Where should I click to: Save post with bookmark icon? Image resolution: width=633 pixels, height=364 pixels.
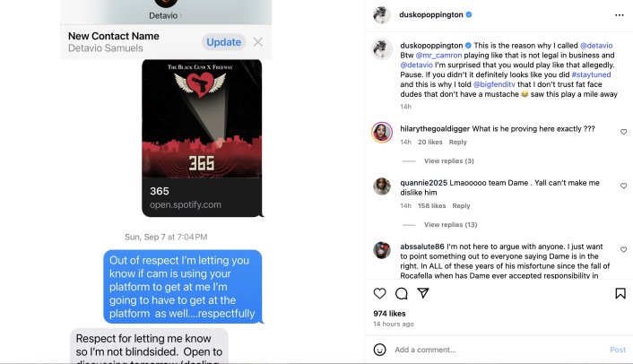pos(620,293)
